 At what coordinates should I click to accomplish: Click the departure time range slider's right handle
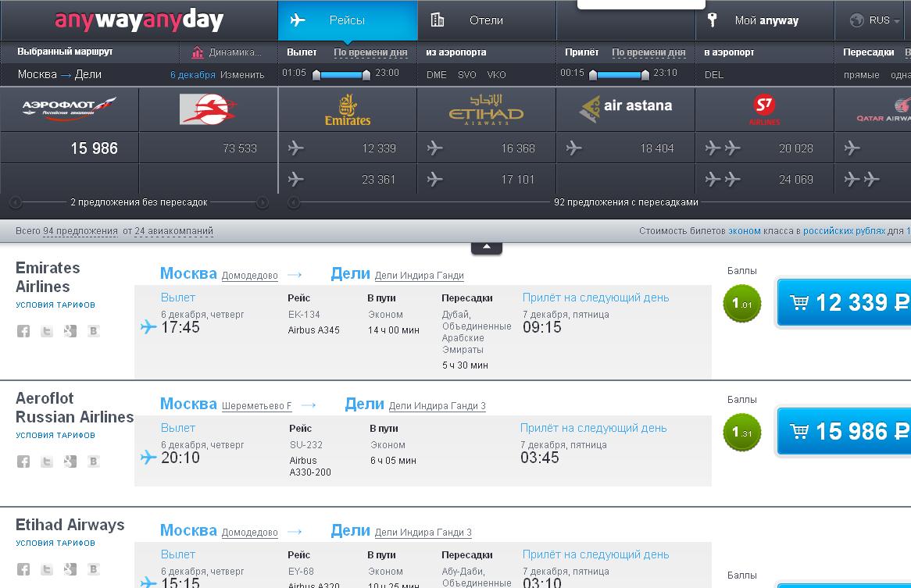point(366,75)
